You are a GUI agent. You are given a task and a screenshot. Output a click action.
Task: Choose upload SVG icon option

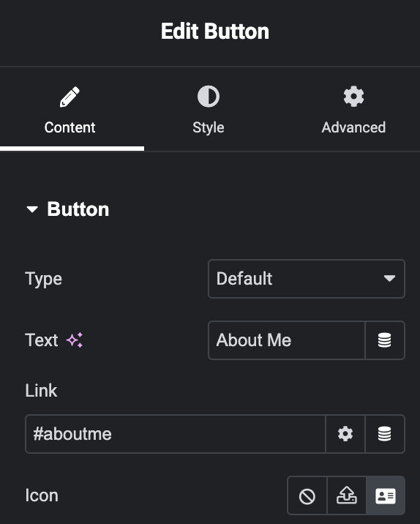[x=347, y=495]
